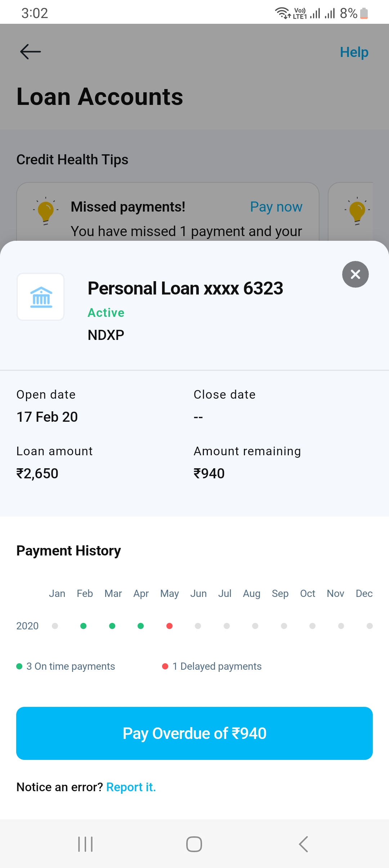
Task: Tap the Android home button icon
Action: 194,844
